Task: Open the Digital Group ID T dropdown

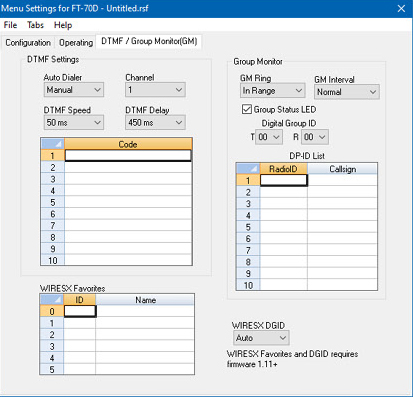Action: tap(269, 137)
